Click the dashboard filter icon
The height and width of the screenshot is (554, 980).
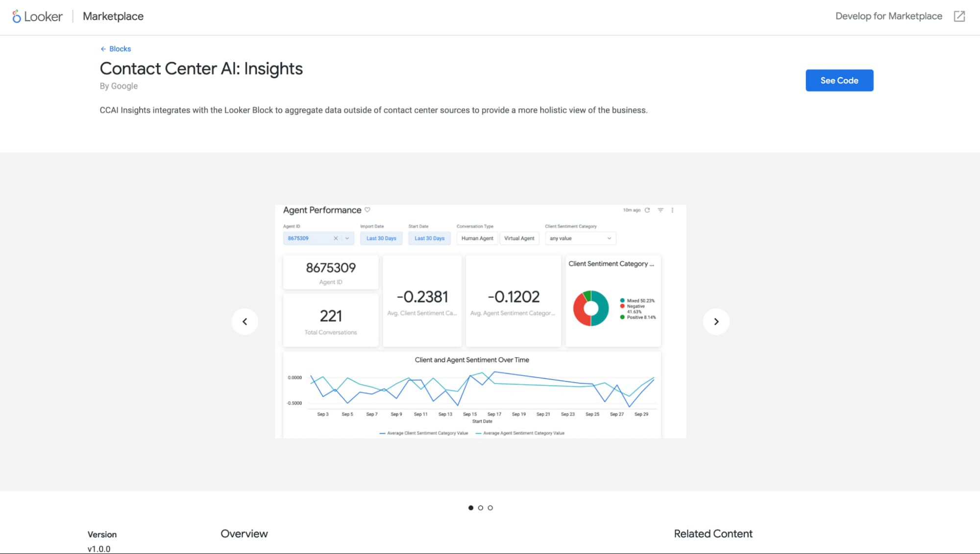click(x=661, y=210)
